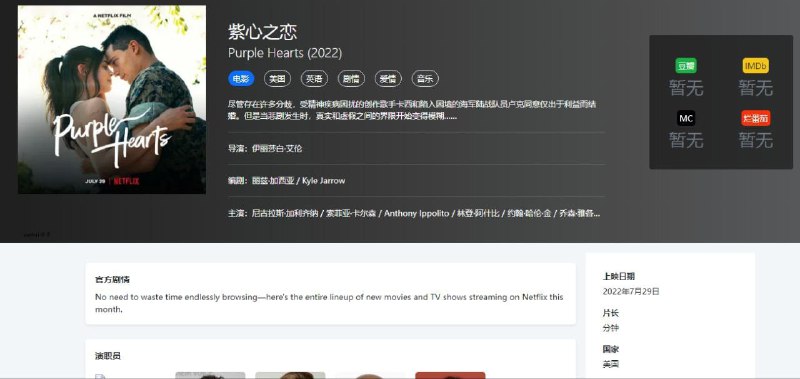Select the 电影 category tag
Viewport: 800px width, 379px height.
pos(241,79)
